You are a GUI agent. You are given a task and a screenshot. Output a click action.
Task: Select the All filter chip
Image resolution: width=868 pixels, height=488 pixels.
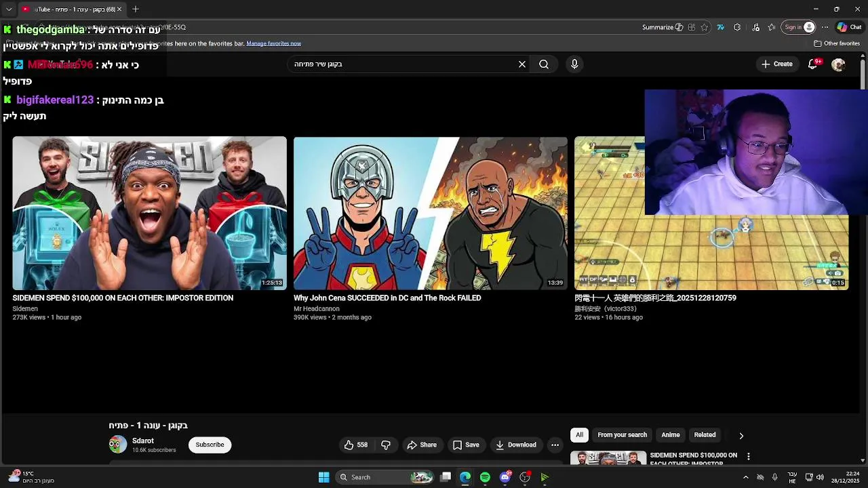point(579,434)
